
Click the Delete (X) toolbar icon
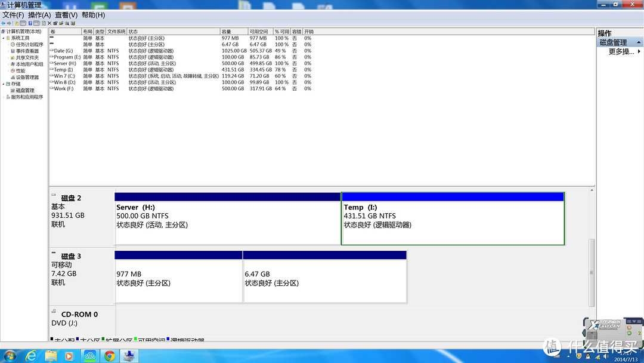pos(49,23)
